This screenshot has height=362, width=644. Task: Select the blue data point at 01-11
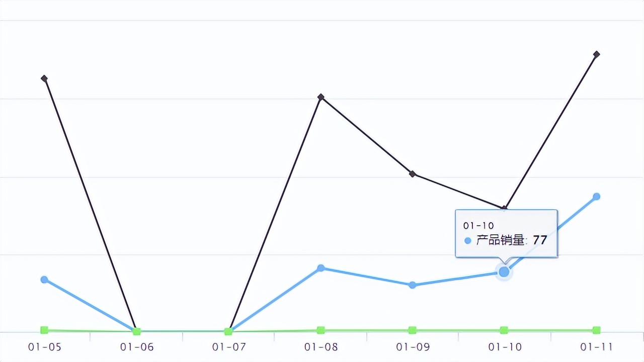click(596, 197)
